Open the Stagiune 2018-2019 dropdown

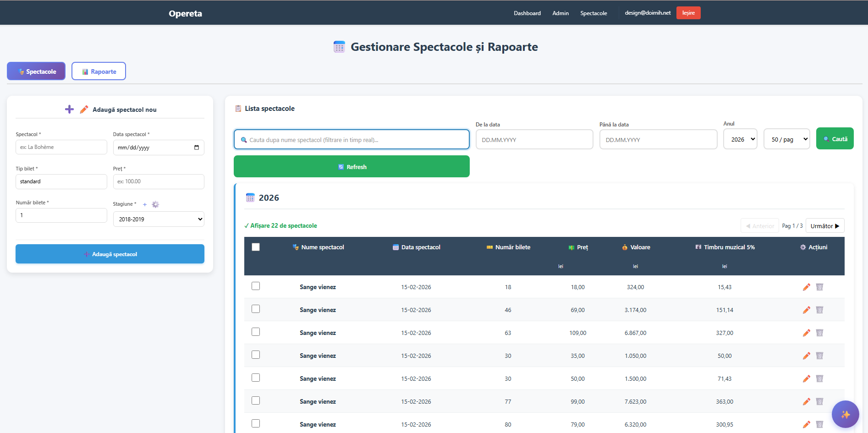coord(159,219)
